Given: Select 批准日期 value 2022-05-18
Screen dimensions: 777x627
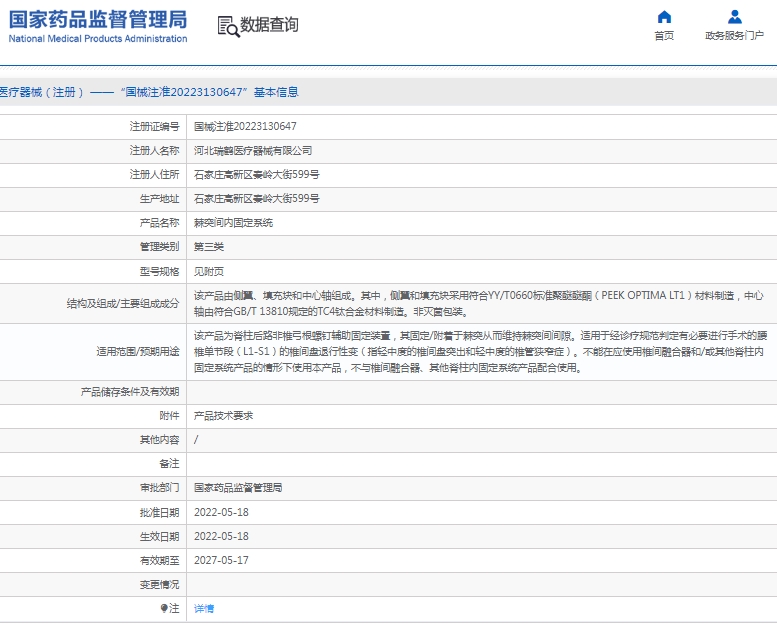Looking at the screenshot, I should pyautogui.click(x=221, y=513).
